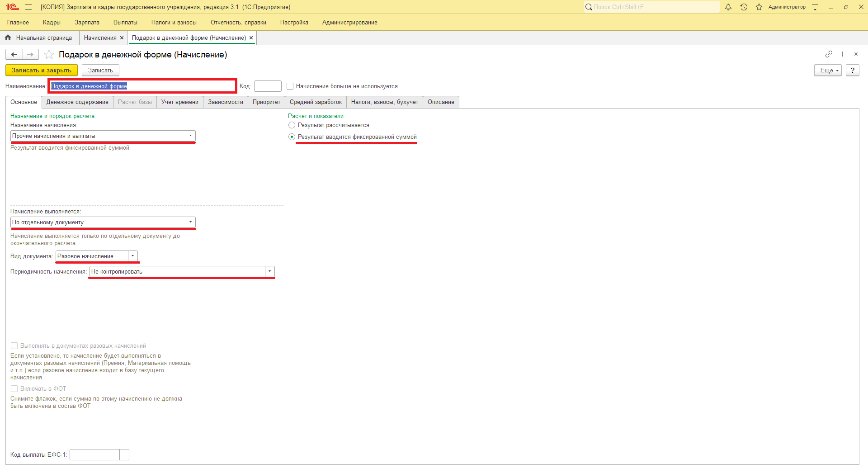Close the Начисления tab
The height and width of the screenshot is (468, 868).
click(x=122, y=38)
